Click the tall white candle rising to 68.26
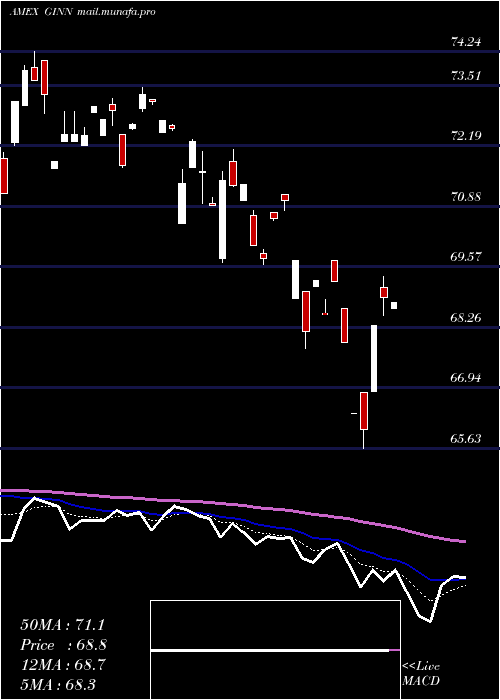The height and width of the screenshot is (700, 500). (x=374, y=358)
